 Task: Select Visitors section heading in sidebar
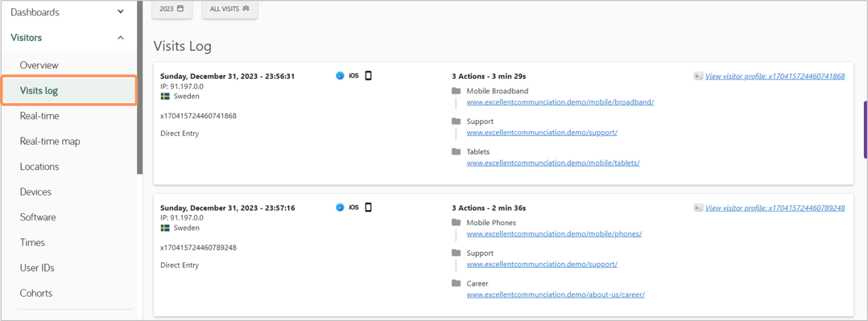coord(26,38)
